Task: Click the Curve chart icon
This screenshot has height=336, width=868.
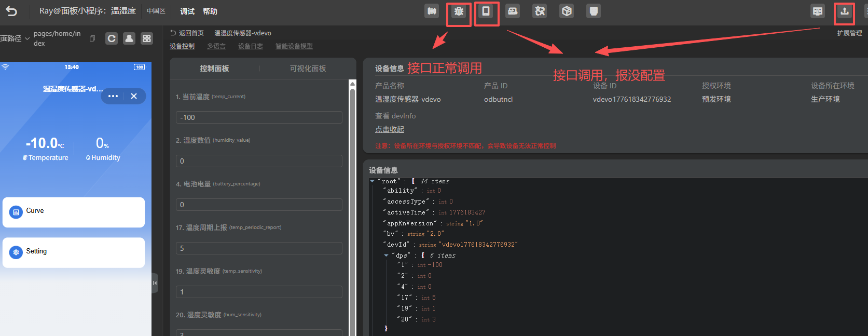Action: pyautogui.click(x=16, y=212)
